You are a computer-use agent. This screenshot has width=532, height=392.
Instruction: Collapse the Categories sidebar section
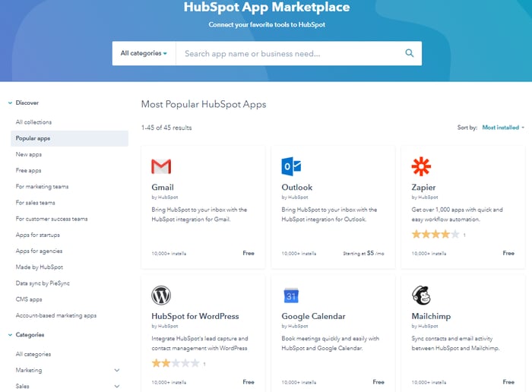(x=10, y=335)
